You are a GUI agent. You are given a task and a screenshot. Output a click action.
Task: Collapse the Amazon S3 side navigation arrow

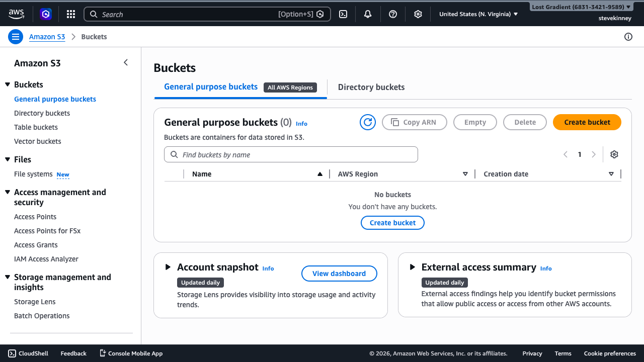tap(126, 63)
